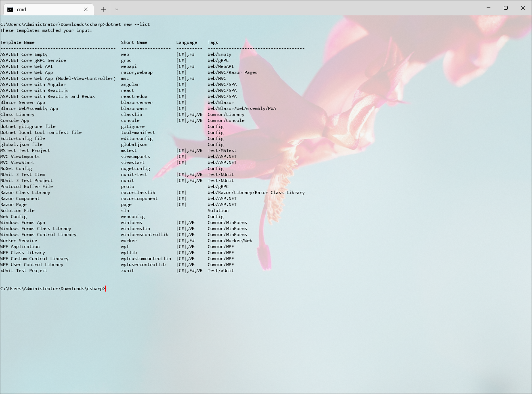The image size is (532, 394).
Task: Click short name 'angular'
Action: coord(130,84)
